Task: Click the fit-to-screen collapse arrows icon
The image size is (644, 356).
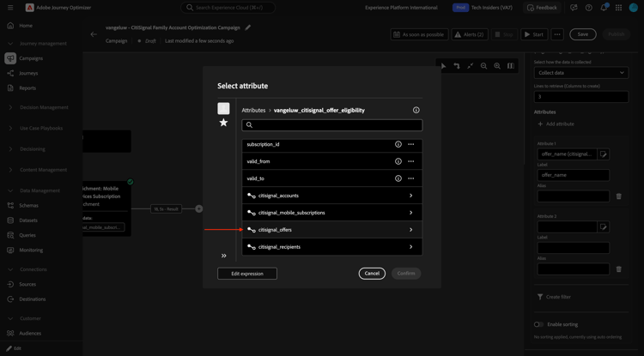Action: click(x=471, y=65)
